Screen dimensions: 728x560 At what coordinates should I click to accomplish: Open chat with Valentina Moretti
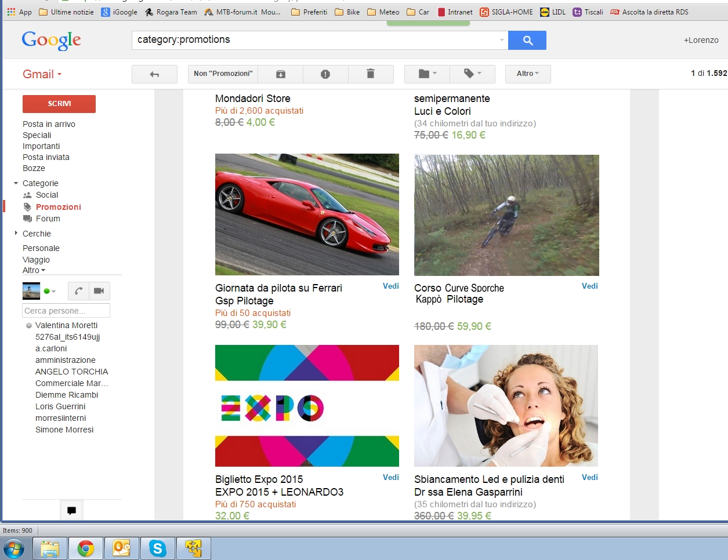[x=66, y=325]
